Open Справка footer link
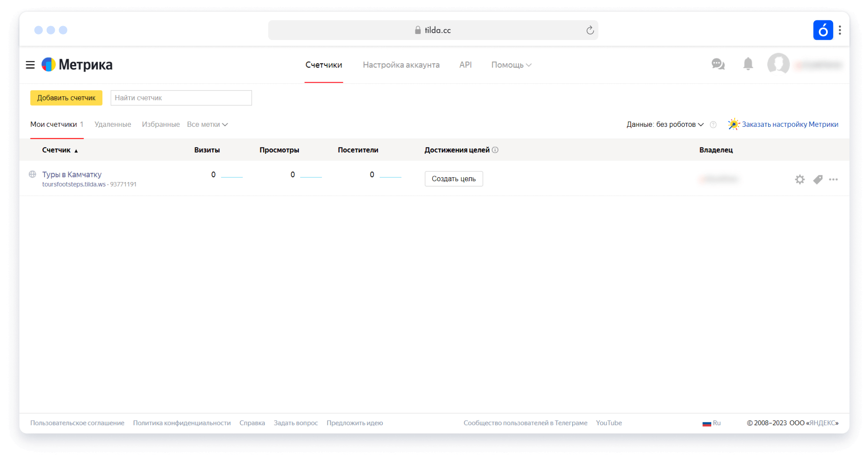868x460 pixels. (x=252, y=423)
